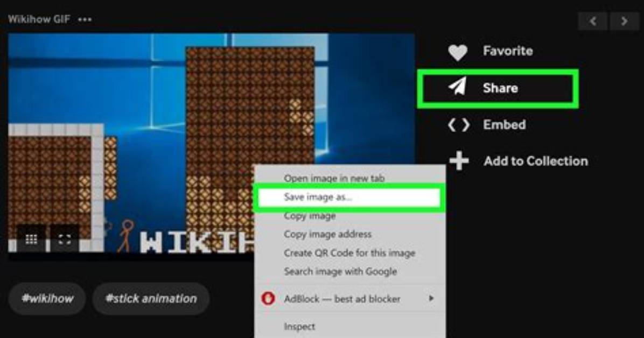The height and width of the screenshot is (338, 644).
Task: Click the Wikihow GIF title
Action: [x=39, y=19]
